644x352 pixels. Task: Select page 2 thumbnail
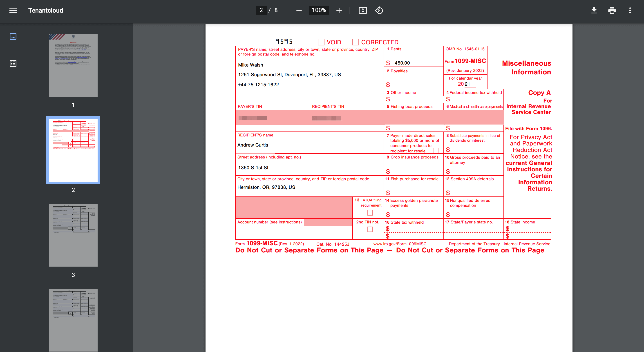[73, 150]
